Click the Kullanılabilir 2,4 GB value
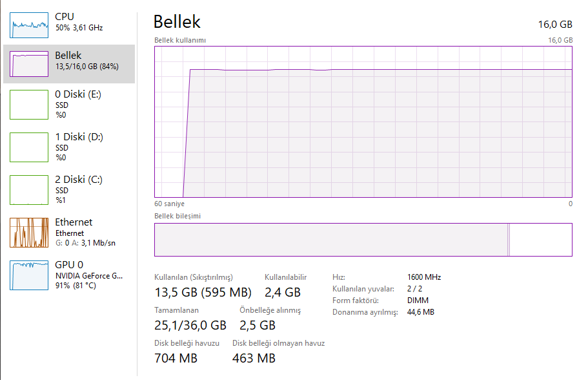Screen dimensions: 588x380 pos(283,293)
